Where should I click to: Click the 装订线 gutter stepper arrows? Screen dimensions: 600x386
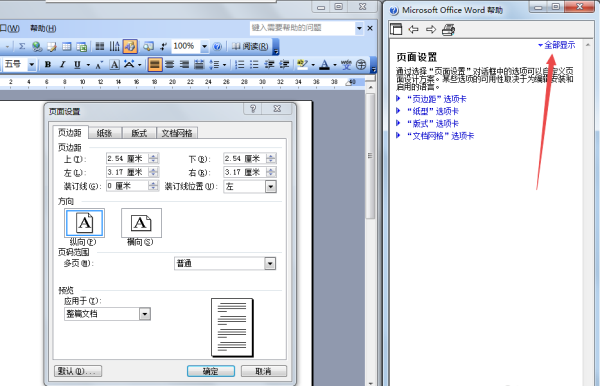153,186
